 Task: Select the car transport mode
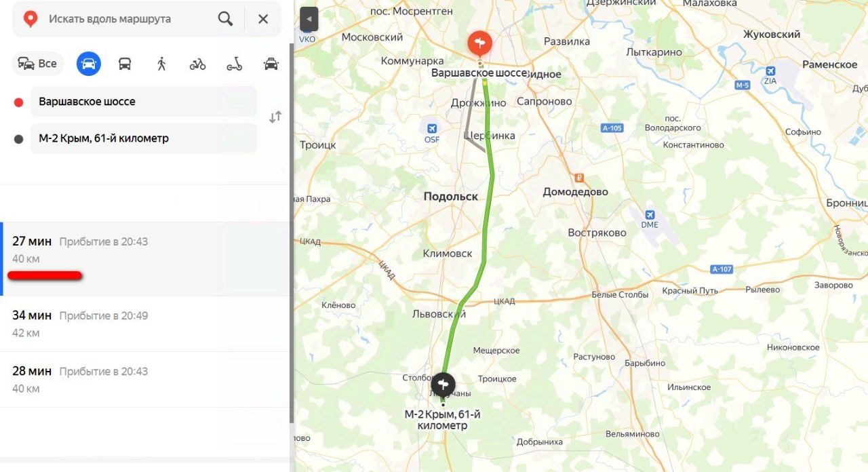click(89, 64)
